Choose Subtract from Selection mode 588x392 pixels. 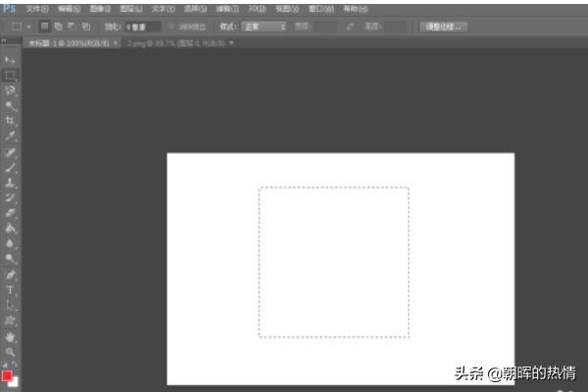tap(72, 26)
